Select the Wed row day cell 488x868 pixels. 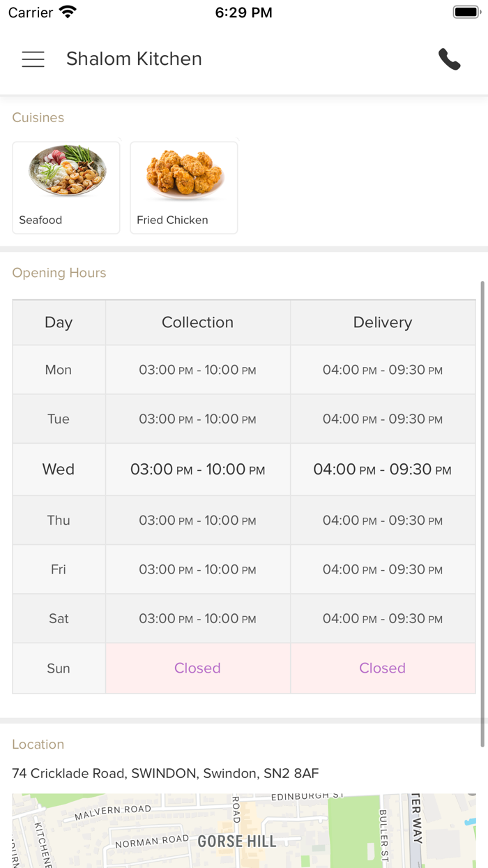59,470
